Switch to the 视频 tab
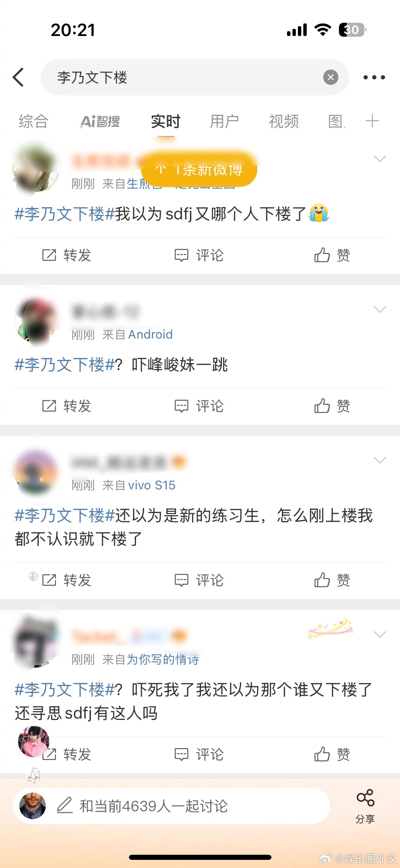Screen dimensions: 400x868 tap(284, 122)
